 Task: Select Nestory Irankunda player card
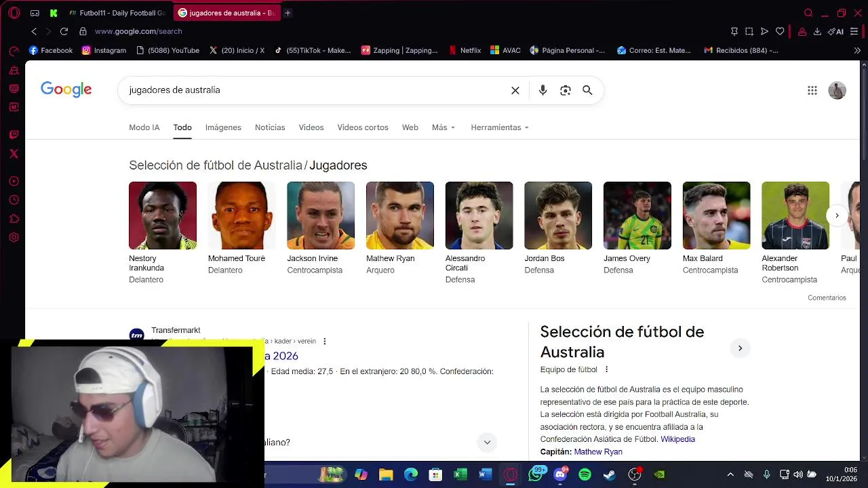(x=163, y=232)
